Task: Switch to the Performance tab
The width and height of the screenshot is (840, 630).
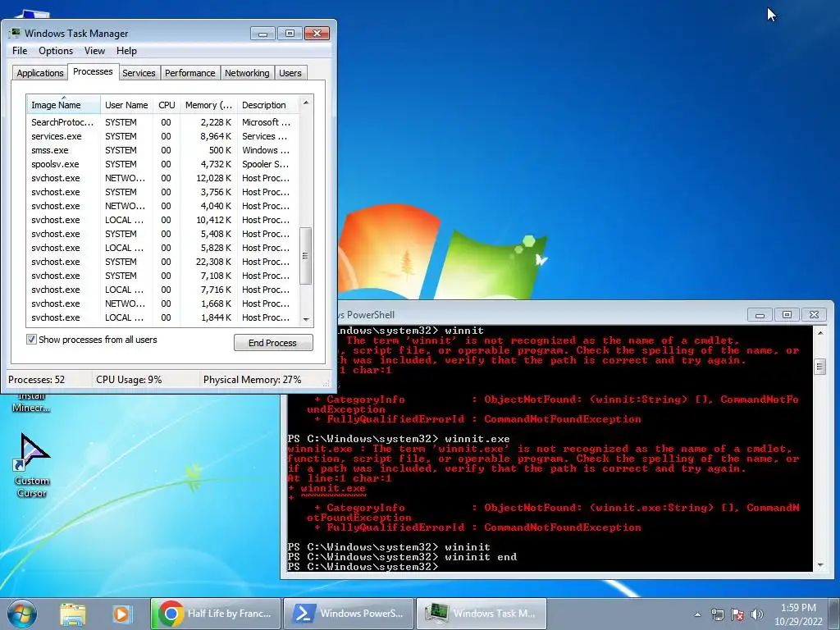Action: click(x=189, y=73)
